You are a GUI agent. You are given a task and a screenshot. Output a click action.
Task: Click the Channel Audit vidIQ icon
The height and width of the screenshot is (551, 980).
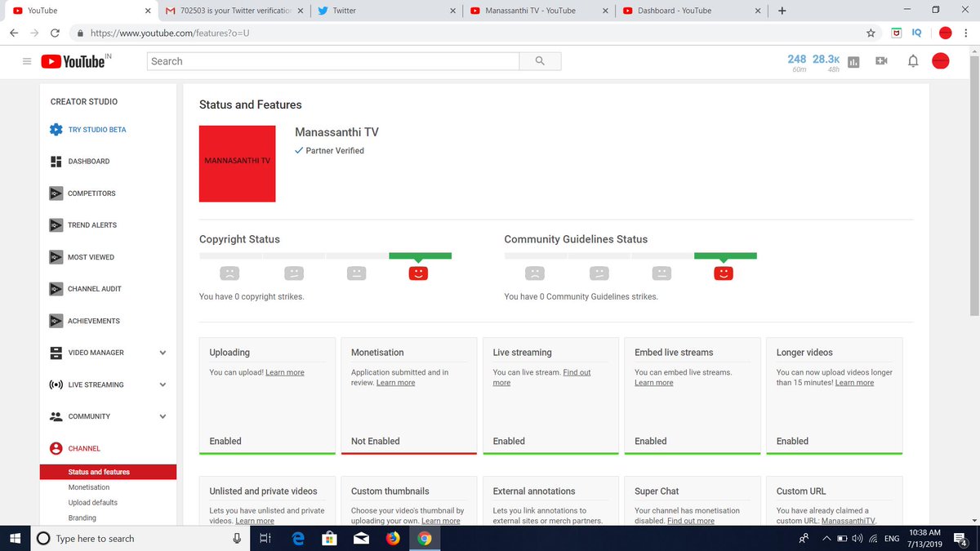point(56,289)
